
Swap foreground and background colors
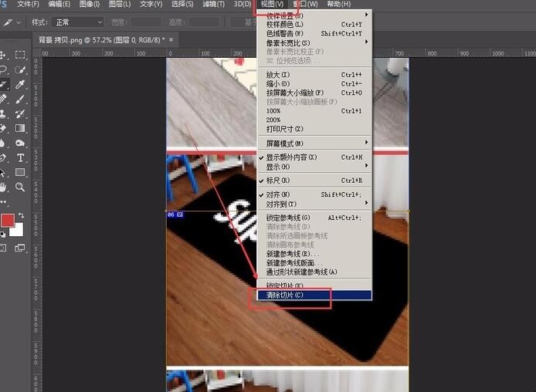point(22,215)
